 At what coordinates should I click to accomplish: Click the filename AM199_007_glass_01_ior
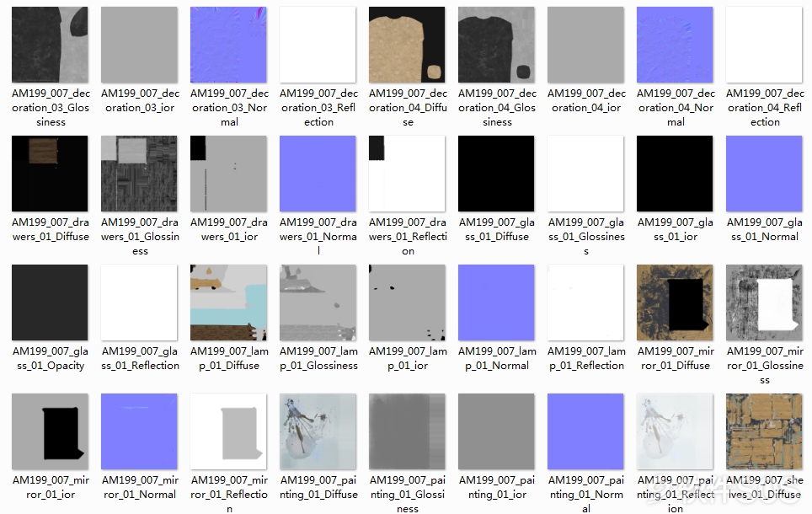click(x=676, y=229)
